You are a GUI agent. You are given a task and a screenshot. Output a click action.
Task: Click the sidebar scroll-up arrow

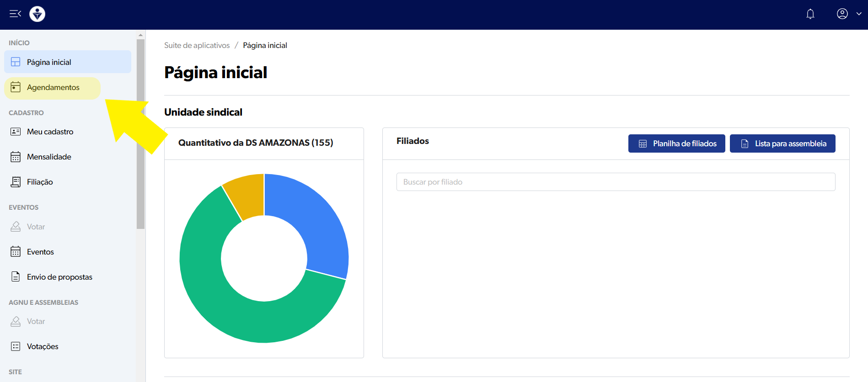pyautogui.click(x=140, y=35)
